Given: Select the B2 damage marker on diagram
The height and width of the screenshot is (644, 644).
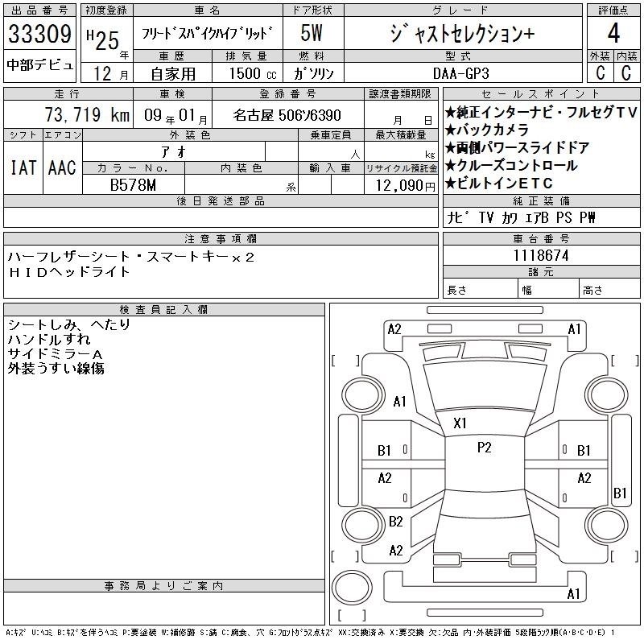Looking at the screenshot, I should click(395, 522).
